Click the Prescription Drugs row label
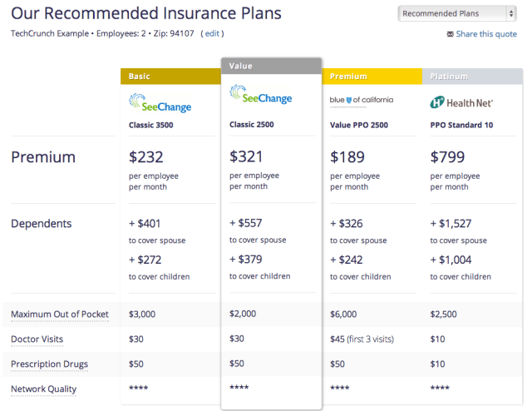Viewport: 532px width, 411px height. (49, 364)
